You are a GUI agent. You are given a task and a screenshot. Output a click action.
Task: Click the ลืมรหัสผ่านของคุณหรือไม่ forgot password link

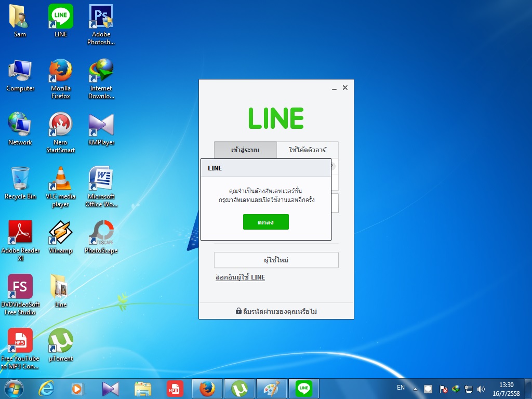pyautogui.click(x=276, y=311)
